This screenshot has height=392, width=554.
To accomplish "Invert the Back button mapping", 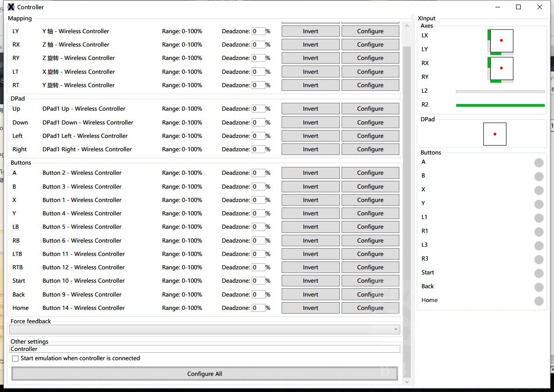I will (x=311, y=295).
